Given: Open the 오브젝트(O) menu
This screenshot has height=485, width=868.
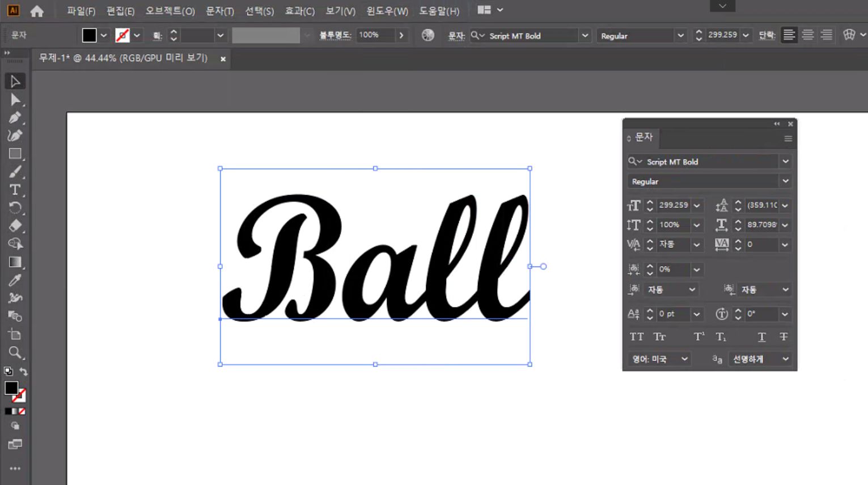Looking at the screenshot, I should (170, 11).
